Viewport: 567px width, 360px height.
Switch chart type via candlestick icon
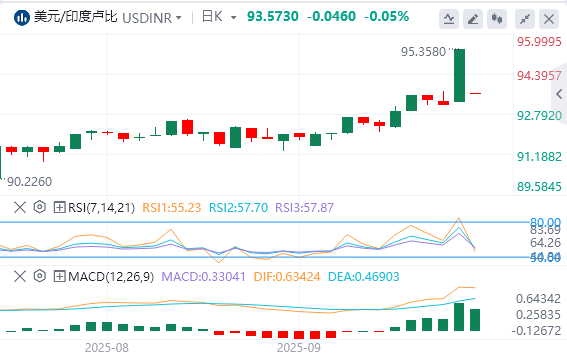pos(497,19)
